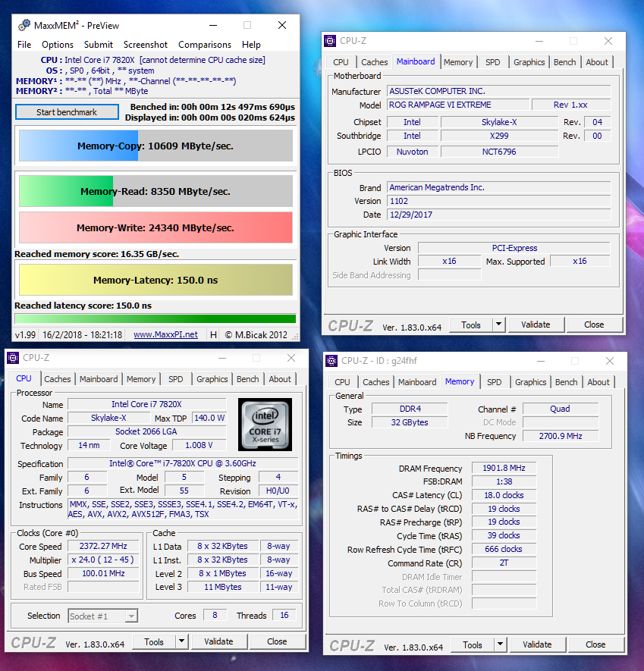Switch to Memory tab in CPU window

coord(141,379)
